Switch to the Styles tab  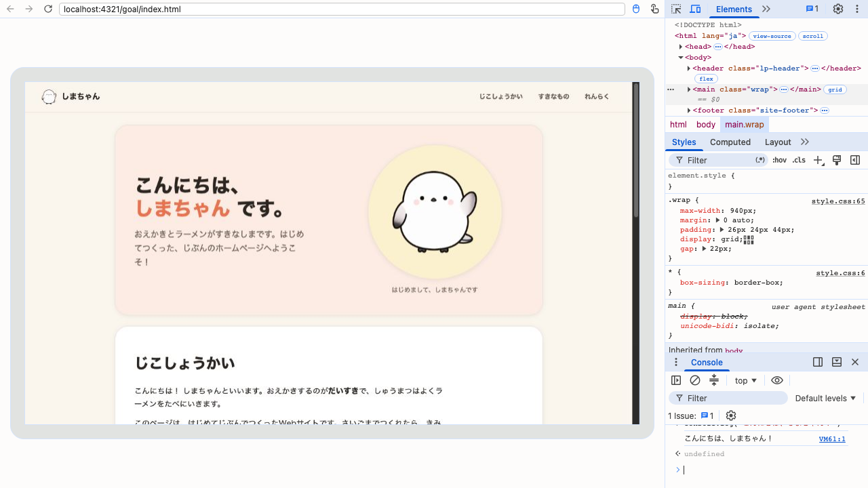(684, 142)
